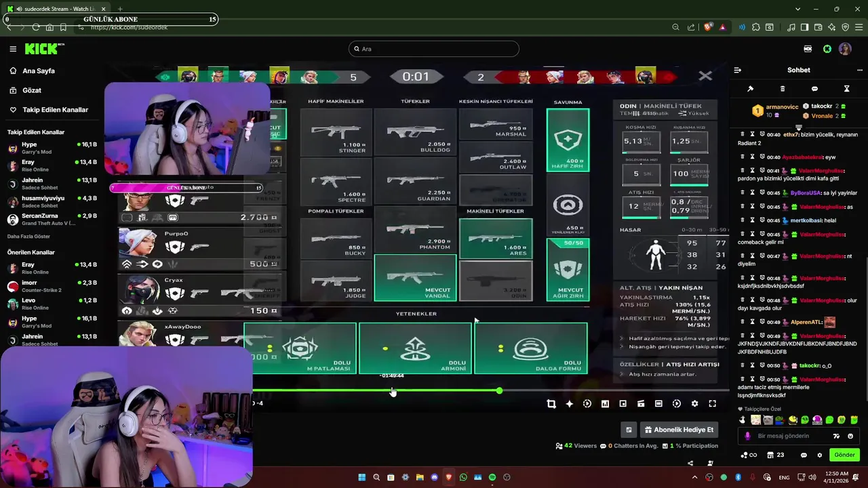Open the browser tab search dropdown

click(797, 9)
